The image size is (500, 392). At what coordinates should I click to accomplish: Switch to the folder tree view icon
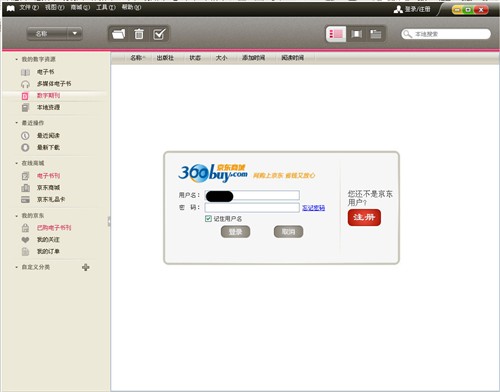point(376,34)
